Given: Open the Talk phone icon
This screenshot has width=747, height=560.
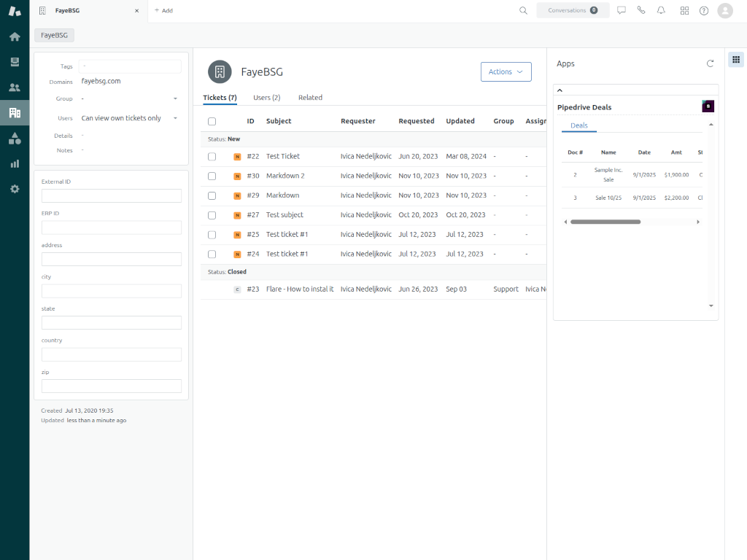Looking at the screenshot, I should (641, 10).
